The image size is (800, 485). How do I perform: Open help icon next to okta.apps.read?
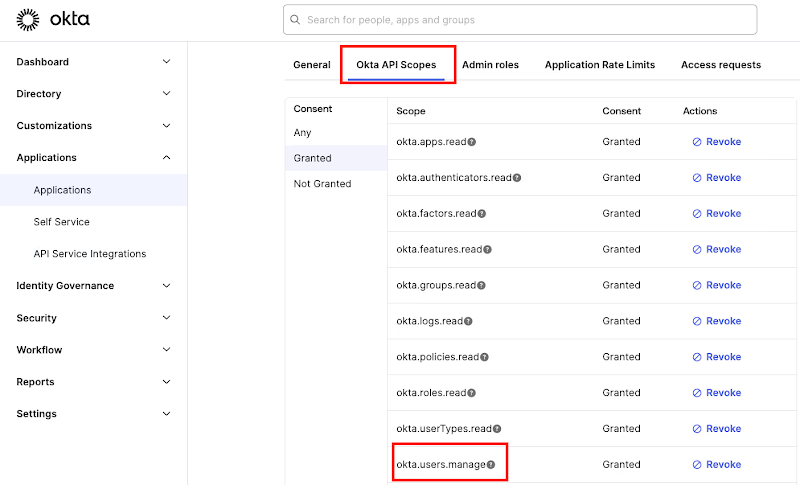pyautogui.click(x=472, y=142)
